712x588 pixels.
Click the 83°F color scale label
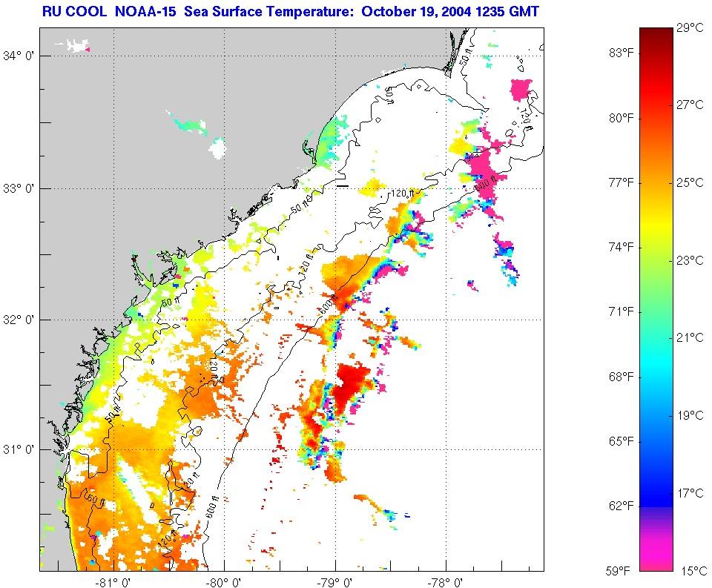[621, 53]
